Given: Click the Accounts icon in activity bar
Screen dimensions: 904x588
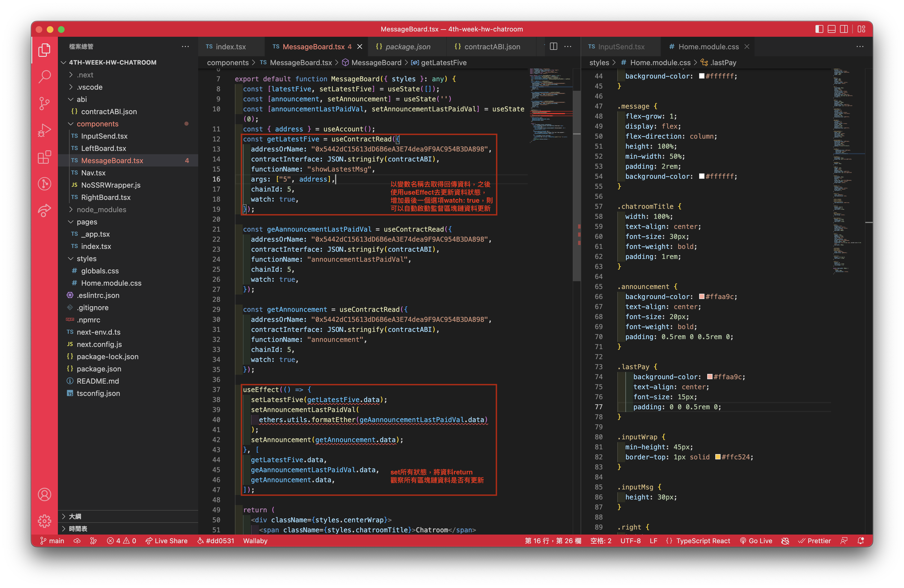Looking at the screenshot, I should (x=45, y=494).
